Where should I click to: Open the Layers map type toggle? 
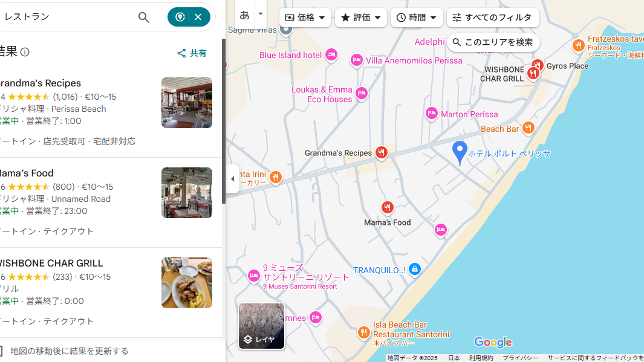click(261, 326)
